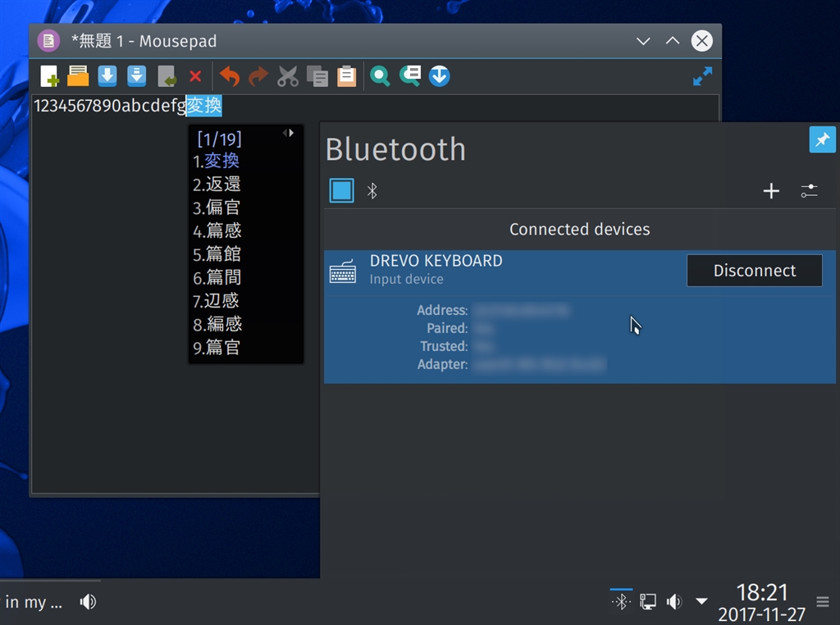
Task: Click the Bluetooth tray icon in panel
Action: coord(621,602)
